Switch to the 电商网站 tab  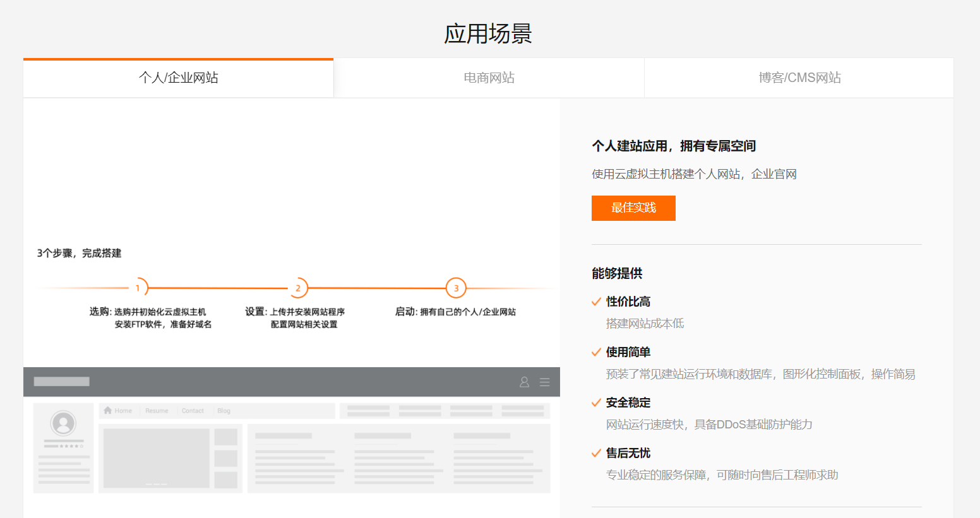pyautogui.click(x=489, y=78)
